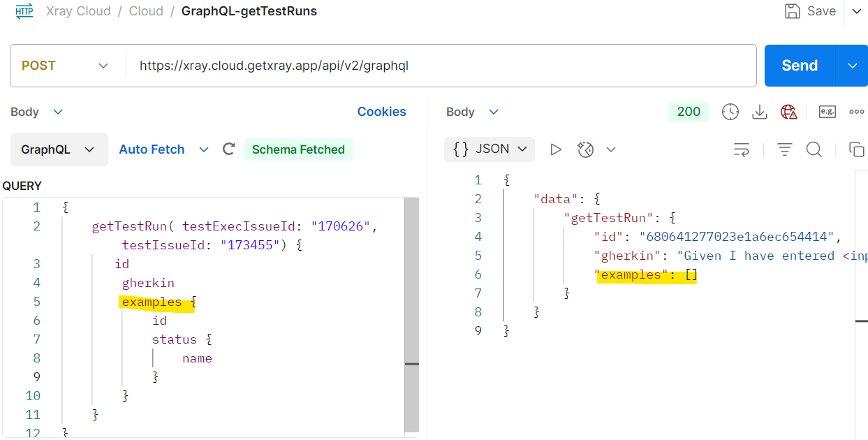Click the filter response icon
Screen dimensions: 868x440
(x=785, y=149)
